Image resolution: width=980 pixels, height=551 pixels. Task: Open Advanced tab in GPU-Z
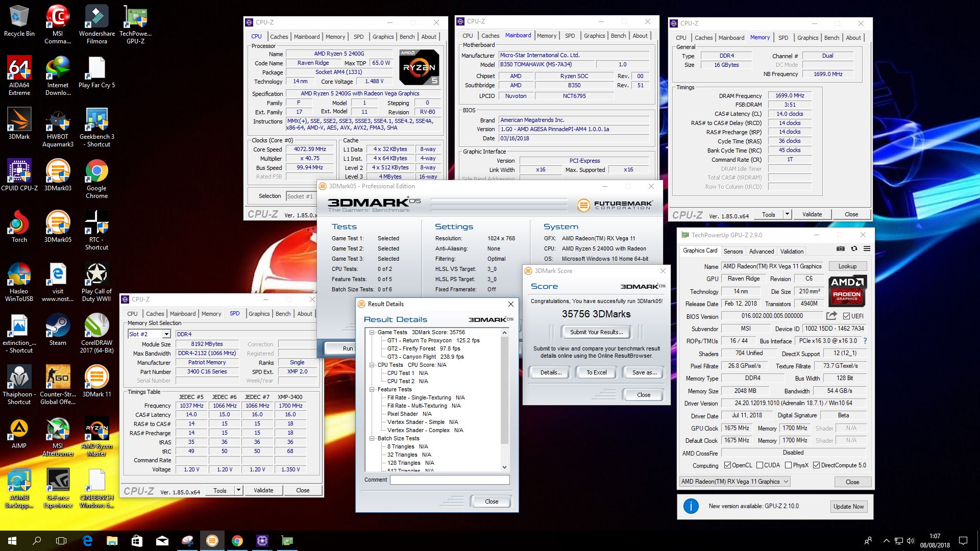(x=761, y=252)
